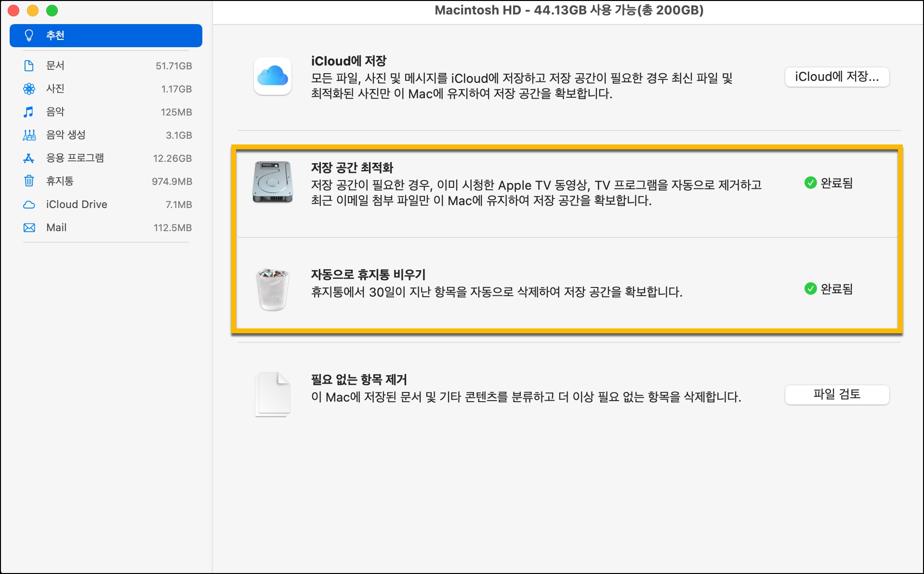This screenshot has height=574, width=924.
Task: Click the 12.26GB size value
Action: (172, 158)
